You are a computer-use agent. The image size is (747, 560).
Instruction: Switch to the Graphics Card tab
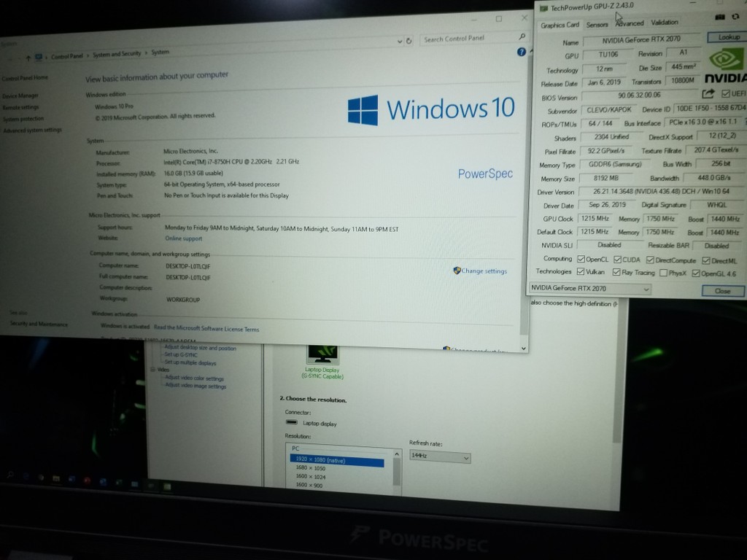[x=560, y=25]
